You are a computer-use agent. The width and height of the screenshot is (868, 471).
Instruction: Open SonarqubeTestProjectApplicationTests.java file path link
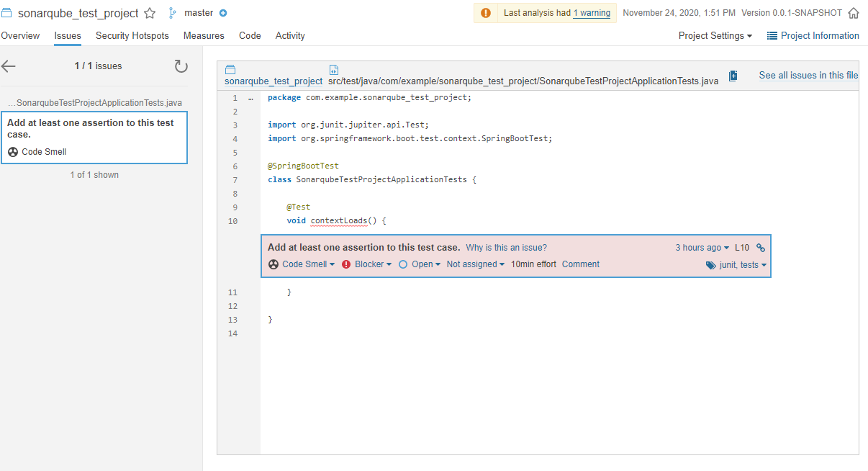523,81
